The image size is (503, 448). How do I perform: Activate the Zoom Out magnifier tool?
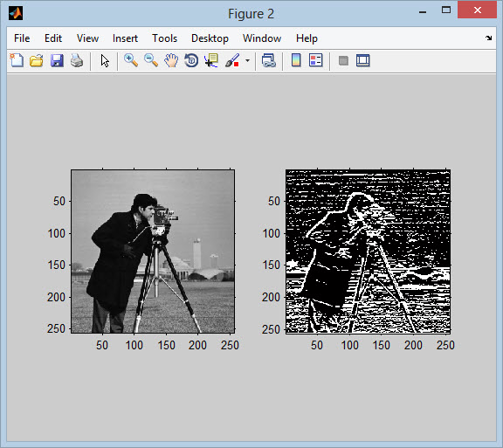[x=151, y=60]
